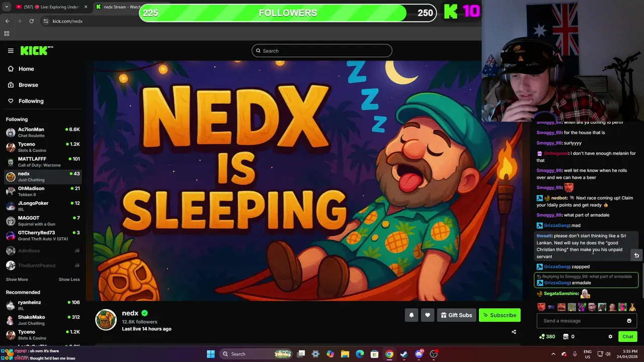Open File Explorer from taskbar
The image size is (644, 362).
coord(345,354)
